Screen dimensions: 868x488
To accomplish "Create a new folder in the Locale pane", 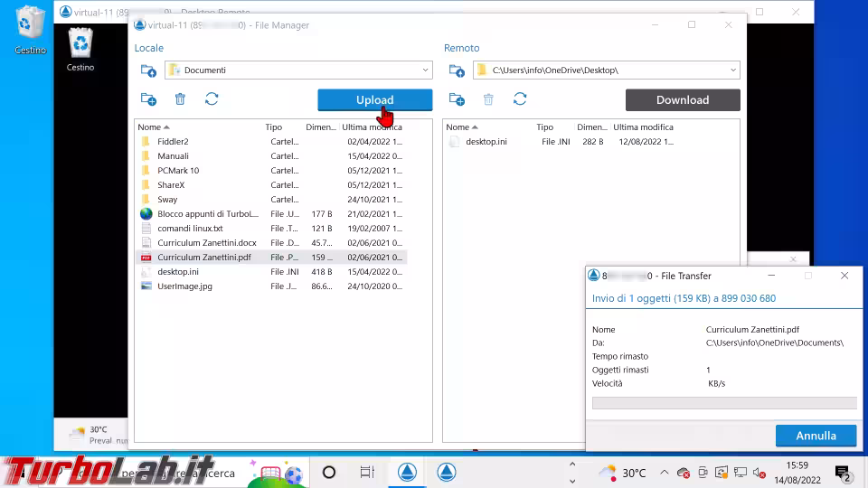I will [x=148, y=99].
